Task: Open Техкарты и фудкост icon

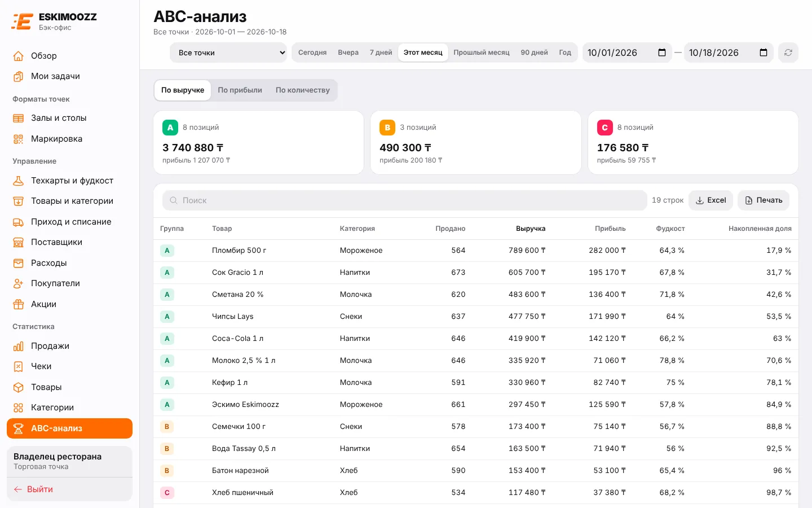Action: [x=19, y=181]
